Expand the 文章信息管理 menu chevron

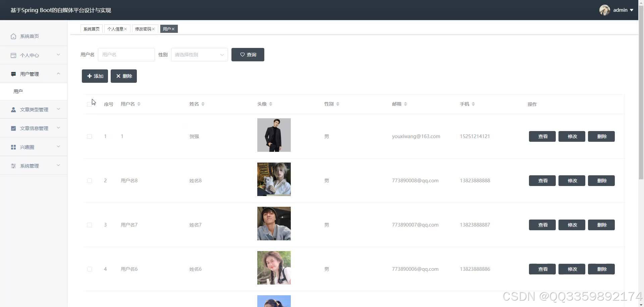coord(58,128)
